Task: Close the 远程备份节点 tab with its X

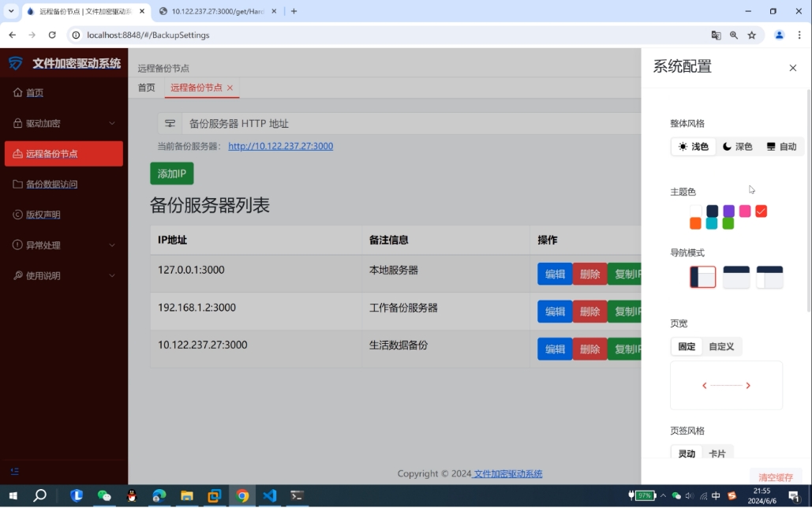Action: (230, 88)
